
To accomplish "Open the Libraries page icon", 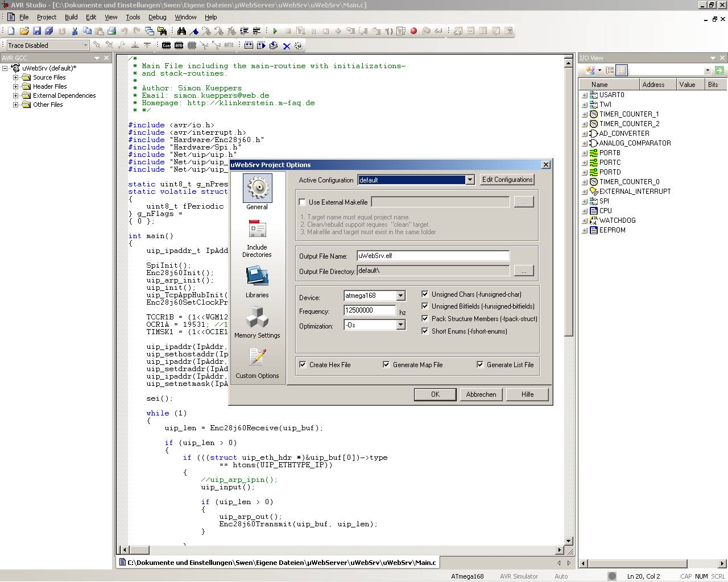I will click(x=257, y=276).
